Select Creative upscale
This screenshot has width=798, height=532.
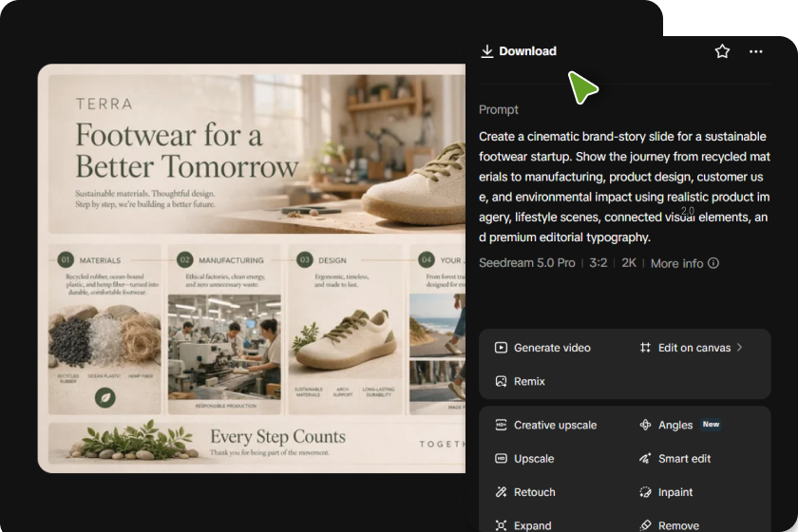click(x=555, y=425)
